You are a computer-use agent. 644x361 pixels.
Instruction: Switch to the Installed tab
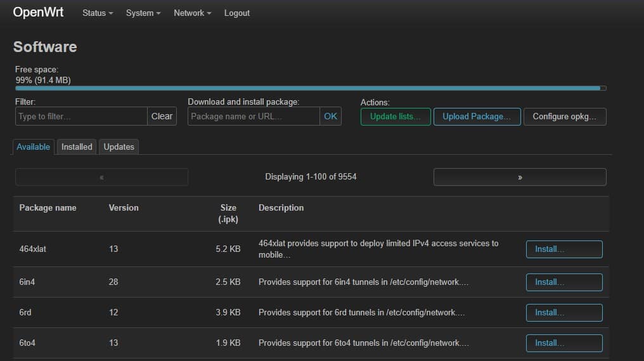(x=77, y=147)
